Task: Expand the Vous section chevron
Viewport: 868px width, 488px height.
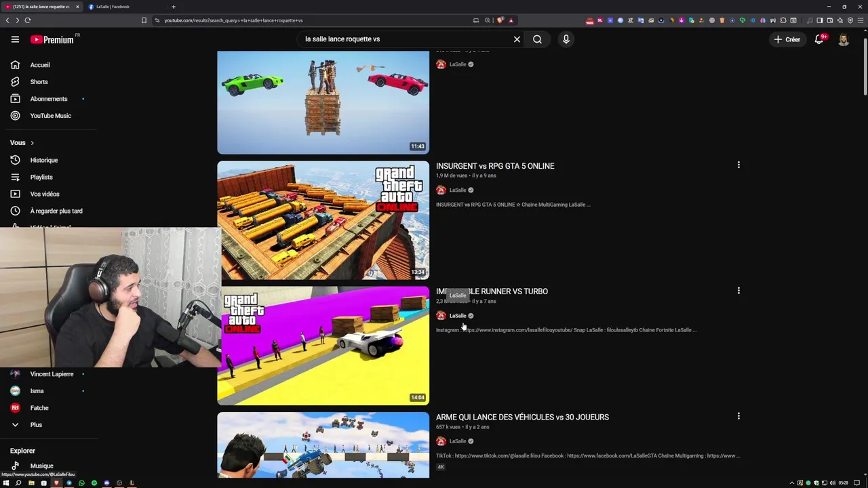Action: (32, 143)
